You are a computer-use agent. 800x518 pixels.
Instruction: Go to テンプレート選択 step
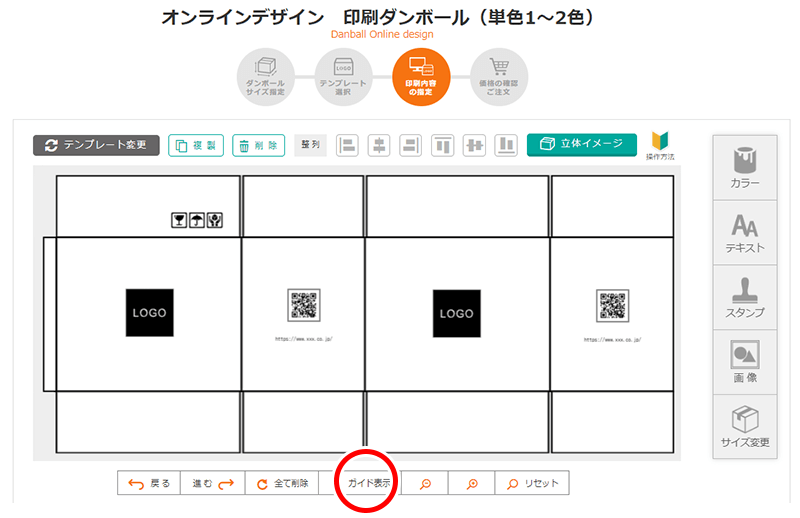click(343, 77)
